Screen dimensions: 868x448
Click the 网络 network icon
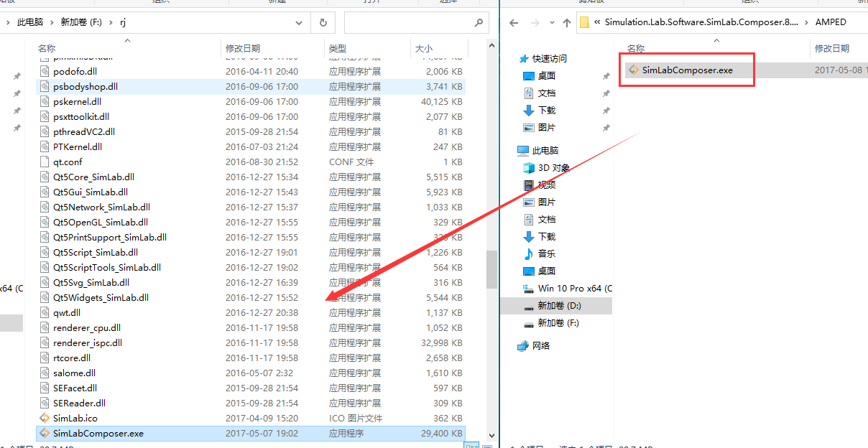[x=523, y=345]
